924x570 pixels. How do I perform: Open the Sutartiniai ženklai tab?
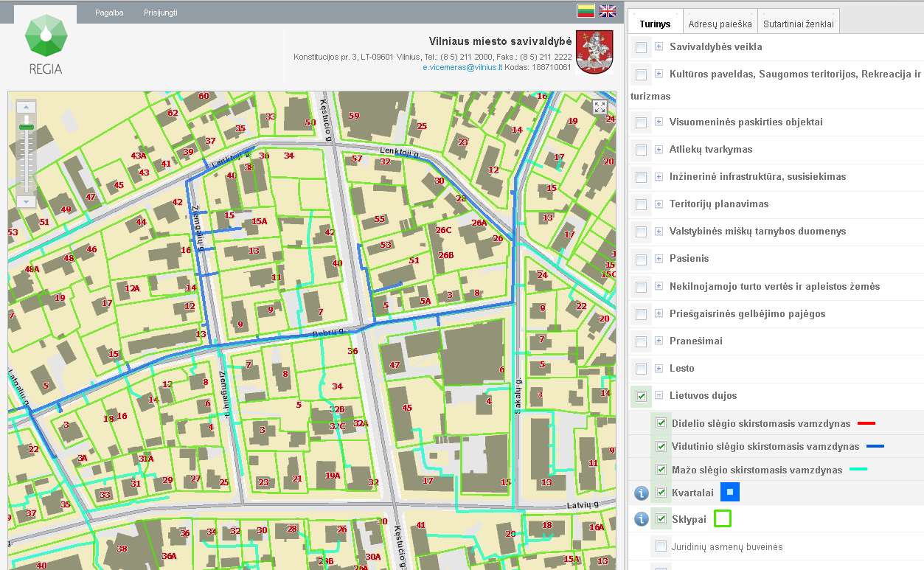tap(799, 24)
